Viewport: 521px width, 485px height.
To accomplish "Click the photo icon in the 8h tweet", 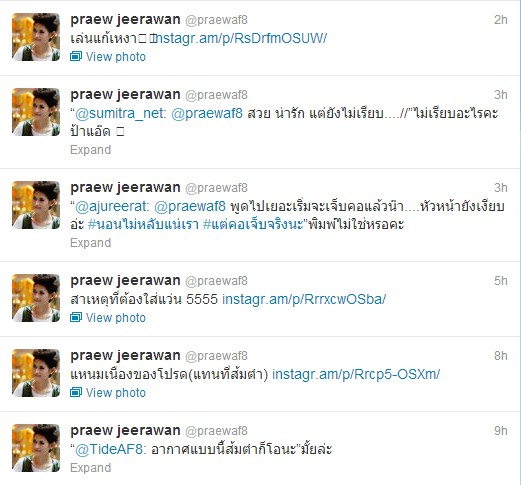I will (76, 392).
